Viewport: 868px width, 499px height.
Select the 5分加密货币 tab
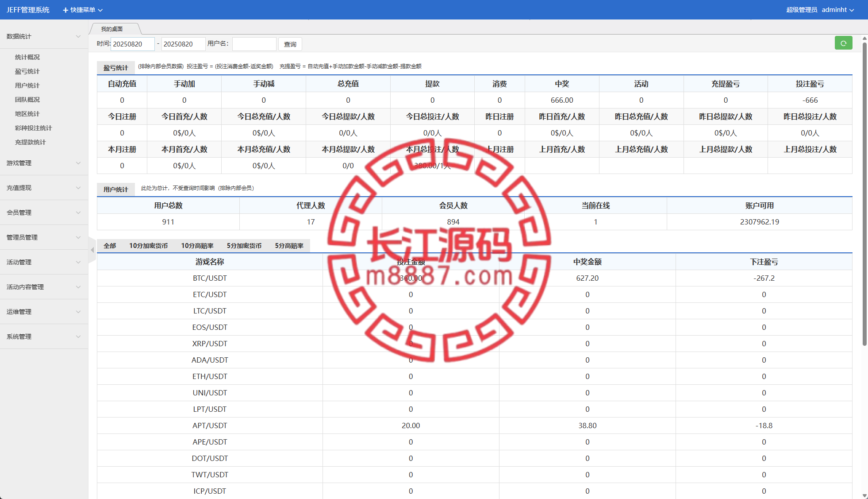tap(244, 246)
